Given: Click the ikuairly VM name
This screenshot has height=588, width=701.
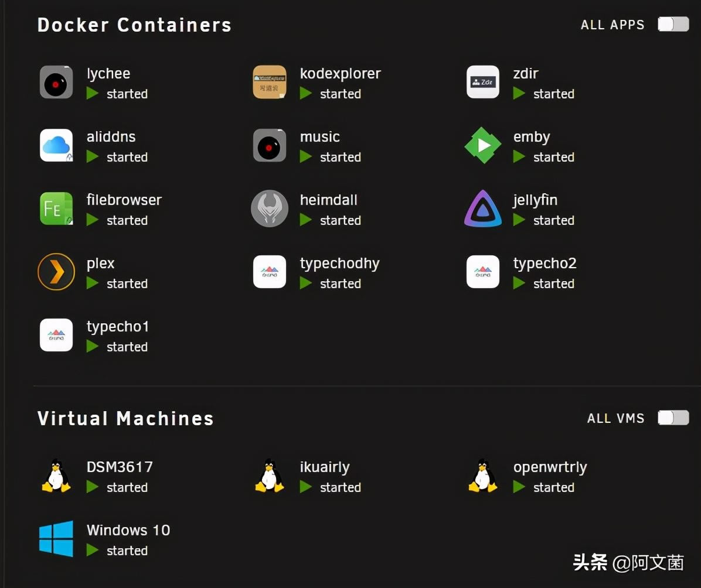Looking at the screenshot, I should pyautogui.click(x=325, y=467).
